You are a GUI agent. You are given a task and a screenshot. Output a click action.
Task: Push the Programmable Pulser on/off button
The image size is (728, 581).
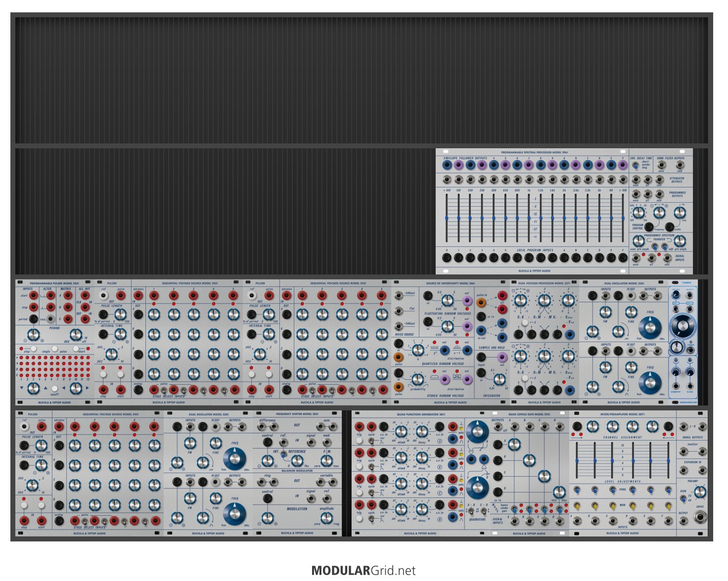pos(54,389)
